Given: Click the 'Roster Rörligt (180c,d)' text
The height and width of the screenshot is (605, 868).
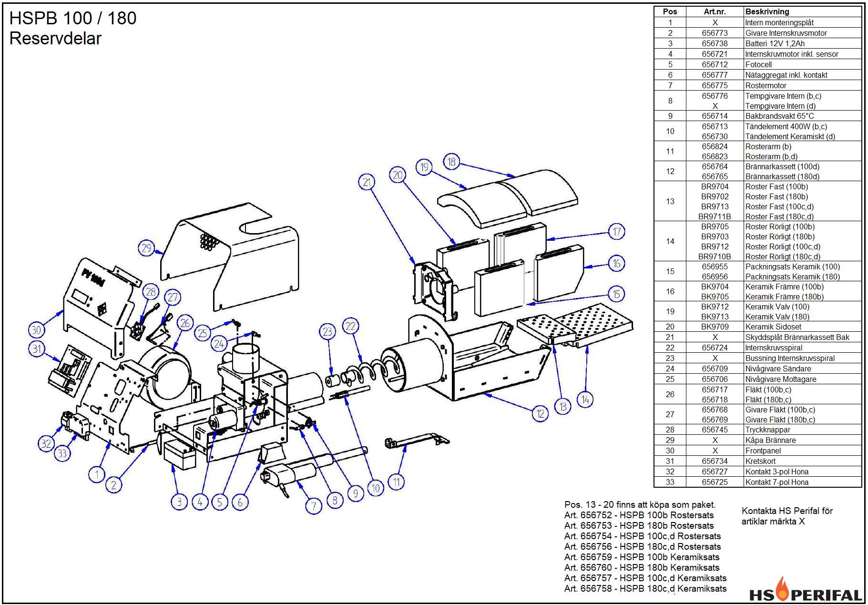Looking at the screenshot, I should click(783, 256).
